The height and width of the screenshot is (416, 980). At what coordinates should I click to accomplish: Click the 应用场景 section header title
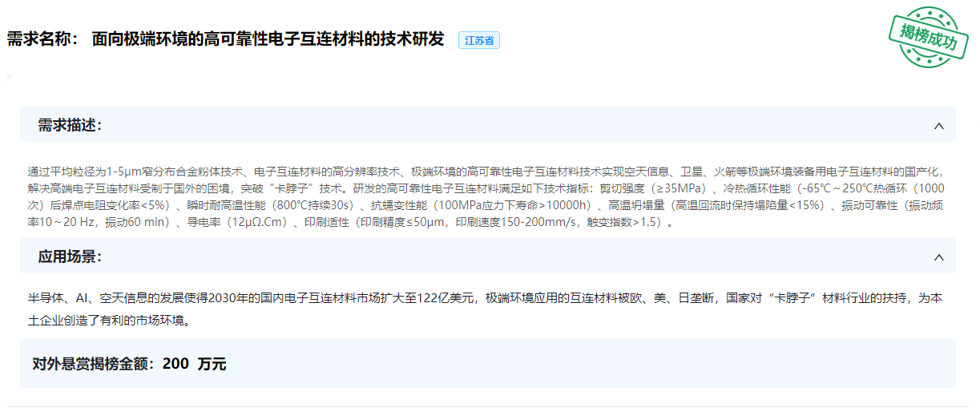[x=70, y=257]
